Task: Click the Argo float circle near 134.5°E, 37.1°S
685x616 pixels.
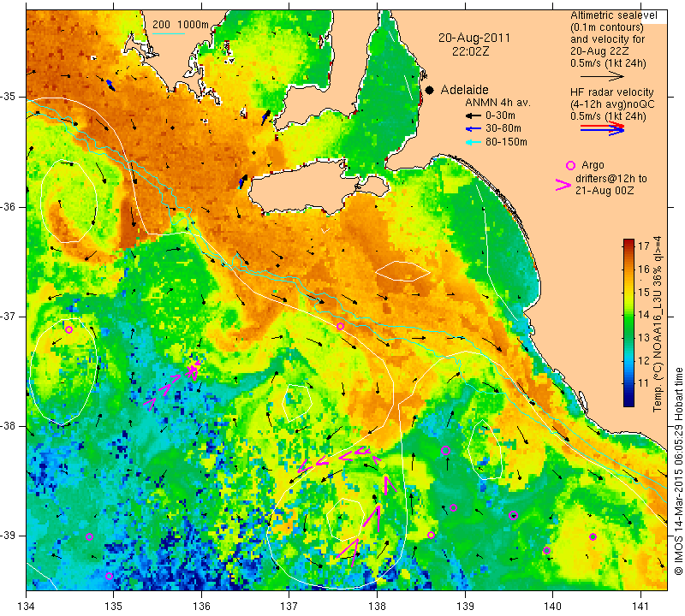Action: [68, 329]
